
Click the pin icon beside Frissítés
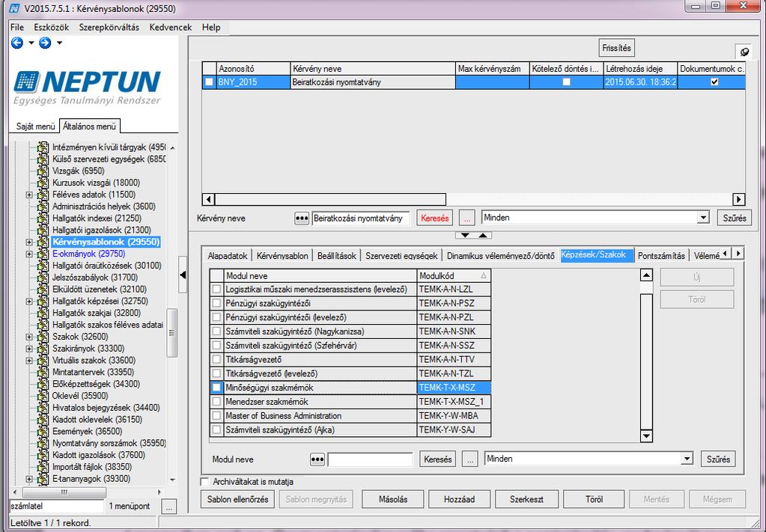coord(744,52)
